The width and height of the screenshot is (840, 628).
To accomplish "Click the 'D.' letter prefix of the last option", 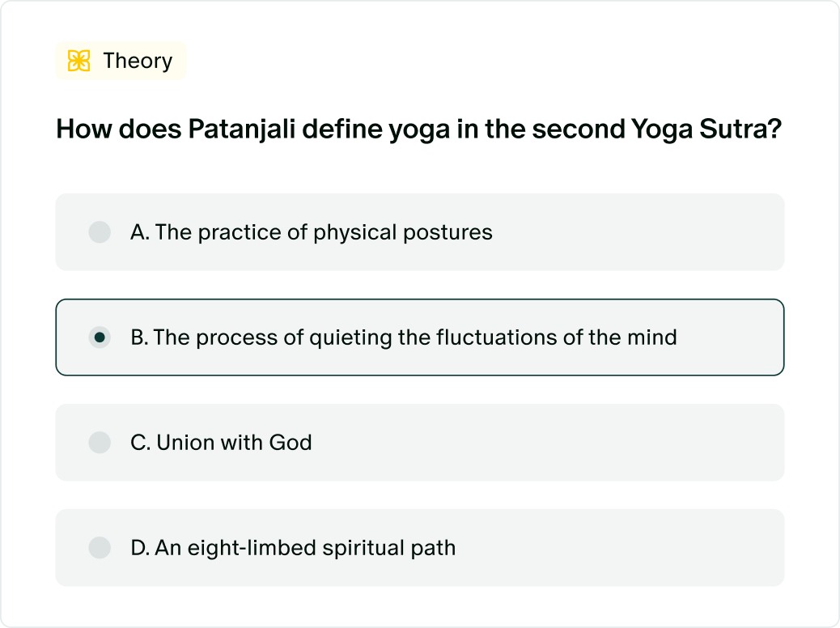I will click(x=140, y=548).
